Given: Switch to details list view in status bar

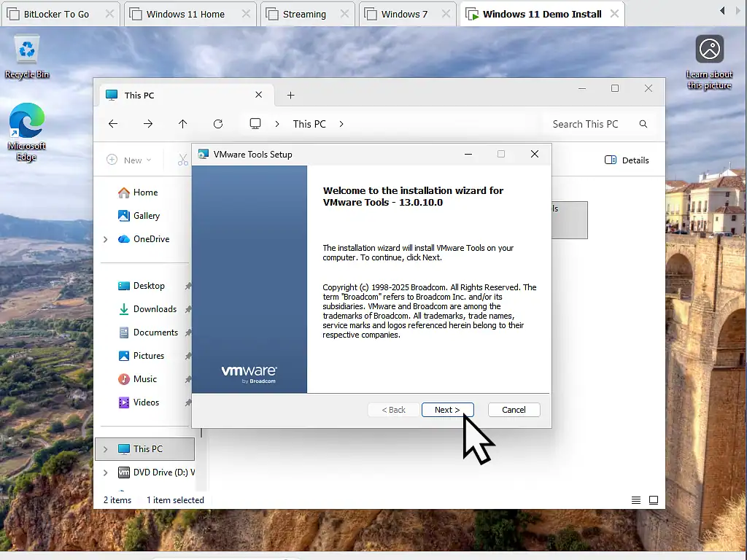Looking at the screenshot, I should pyautogui.click(x=635, y=500).
